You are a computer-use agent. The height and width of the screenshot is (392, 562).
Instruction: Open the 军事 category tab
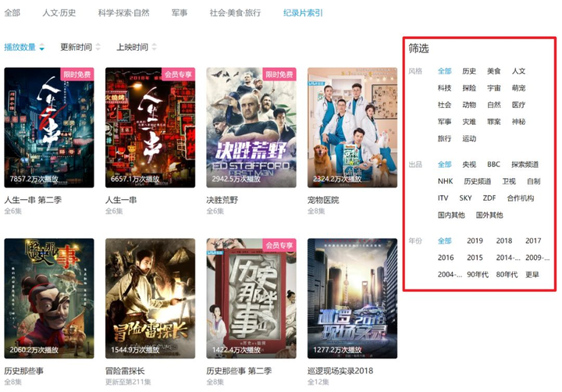(x=180, y=13)
